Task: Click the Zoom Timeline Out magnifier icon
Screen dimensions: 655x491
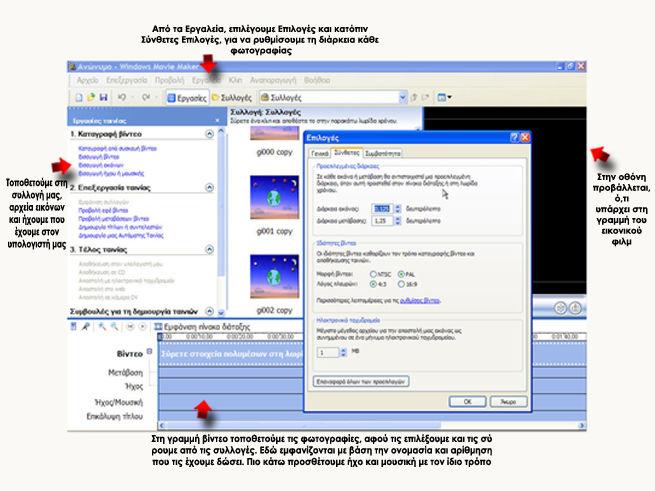Action: pos(114,327)
